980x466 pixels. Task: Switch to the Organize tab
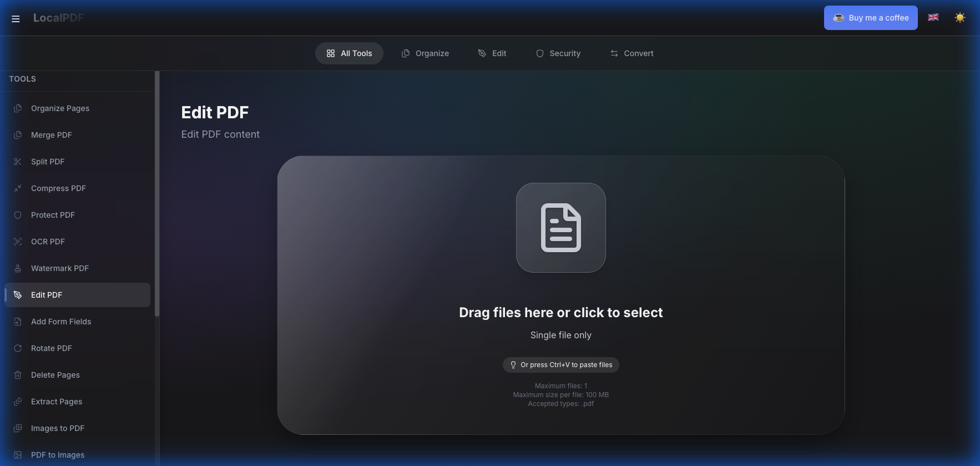click(425, 53)
